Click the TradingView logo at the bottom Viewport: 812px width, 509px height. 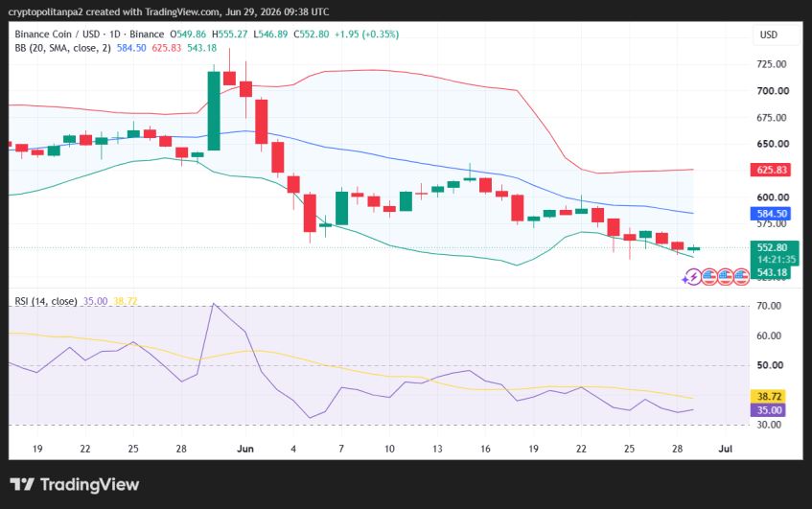tap(75, 485)
